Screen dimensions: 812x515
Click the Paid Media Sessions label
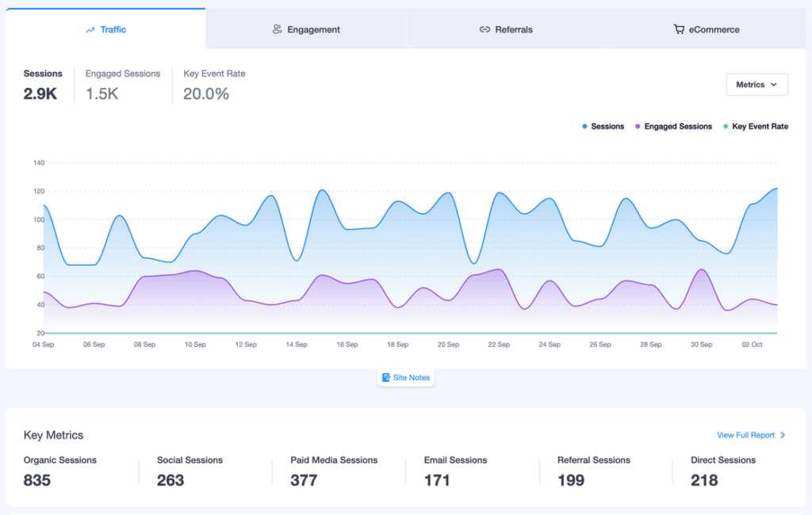coord(334,460)
